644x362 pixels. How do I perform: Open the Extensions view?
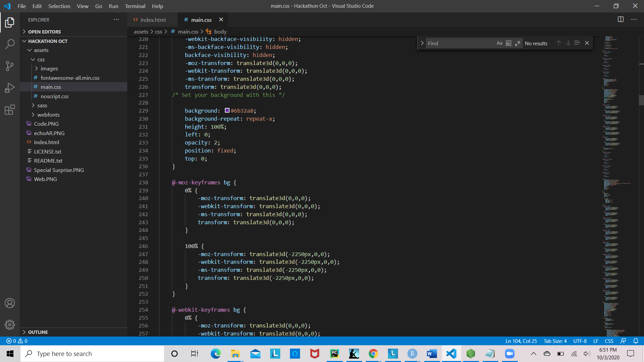click(x=10, y=110)
